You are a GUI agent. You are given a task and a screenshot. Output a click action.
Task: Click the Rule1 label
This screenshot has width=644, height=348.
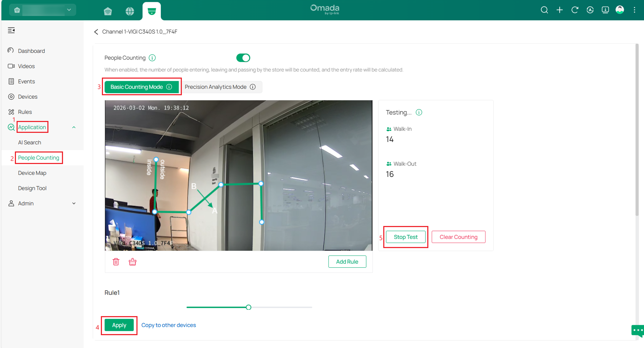112,292
